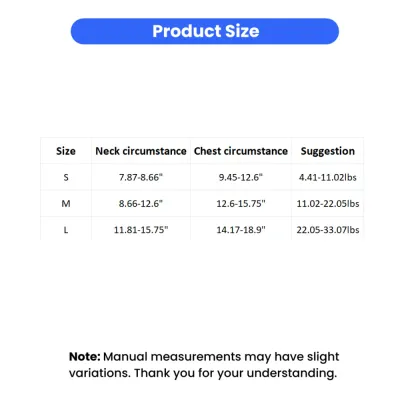Click chest value 12.6-15.75" cell

pyautogui.click(x=241, y=203)
